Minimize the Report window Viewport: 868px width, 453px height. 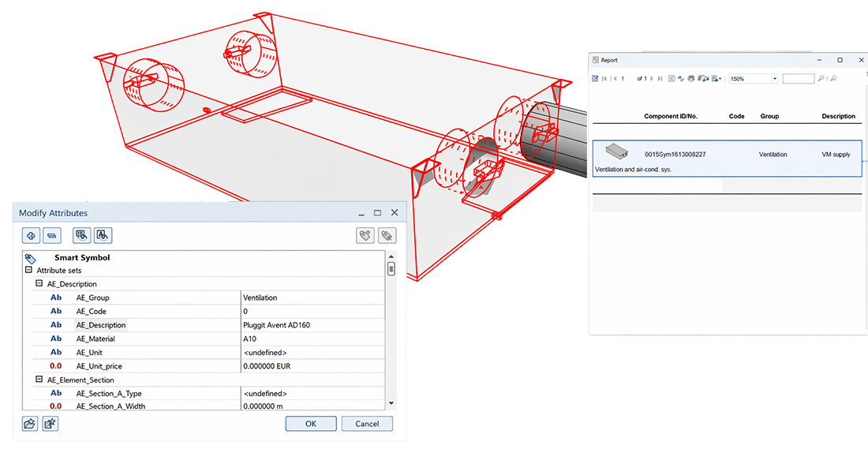819,60
